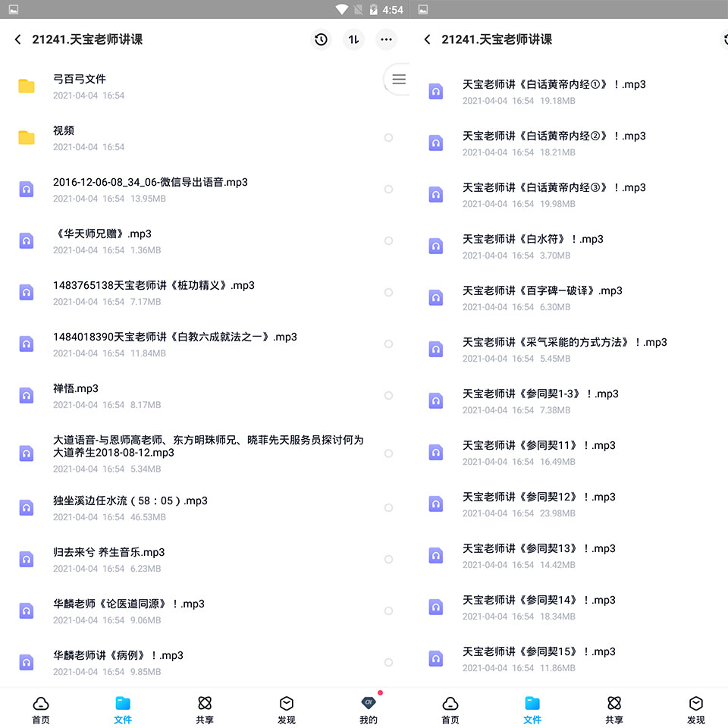Switch to 我的 tab with red dot
Viewport: 728px width, 728px height.
pyautogui.click(x=369, y=710)
